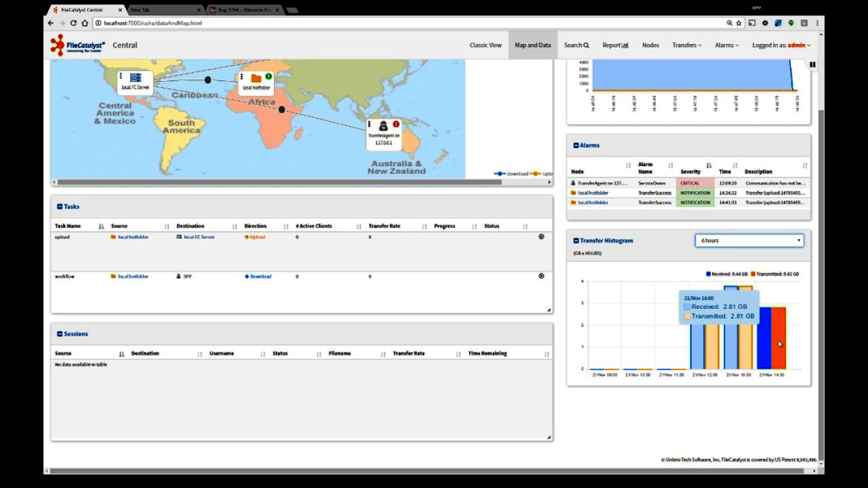This screenshot has width=868, height=488.
Task: Bookmark this page with star icon
Action: click(x=738, y=23)
